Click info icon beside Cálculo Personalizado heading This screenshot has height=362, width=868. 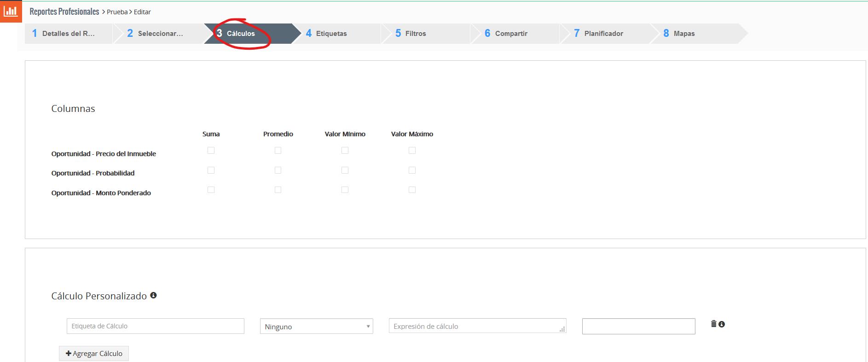(153, 295)
